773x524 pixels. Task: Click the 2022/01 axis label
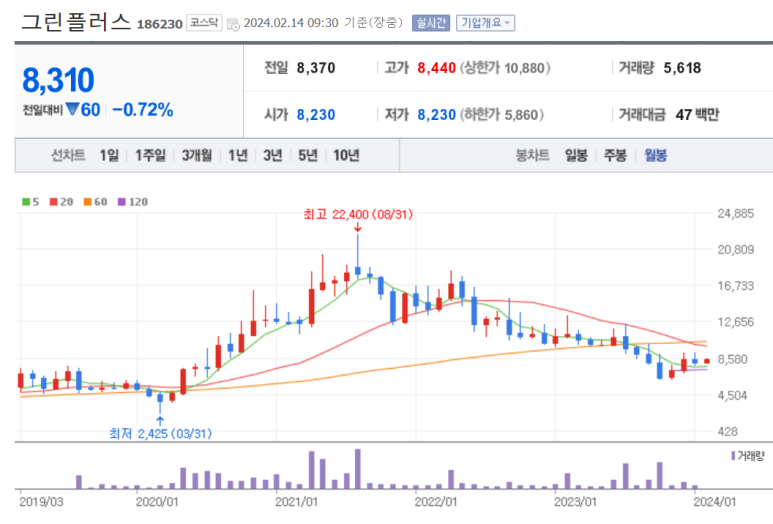point(436,502)
